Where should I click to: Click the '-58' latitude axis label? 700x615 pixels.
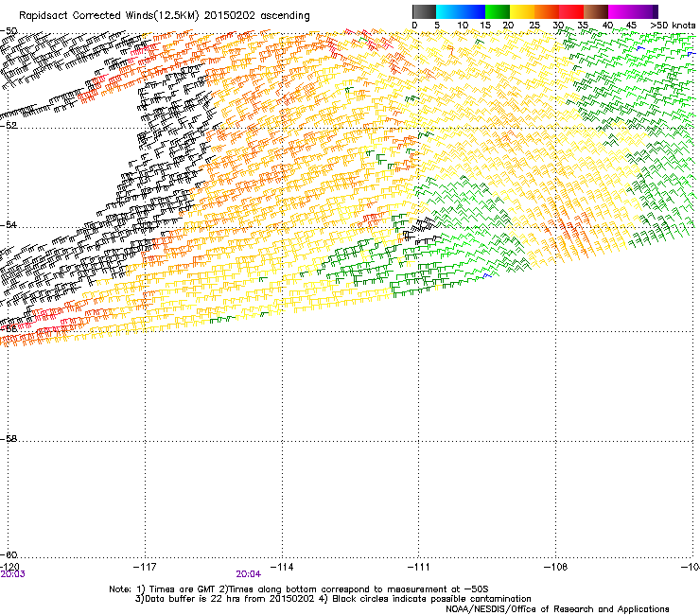point(9,439)
